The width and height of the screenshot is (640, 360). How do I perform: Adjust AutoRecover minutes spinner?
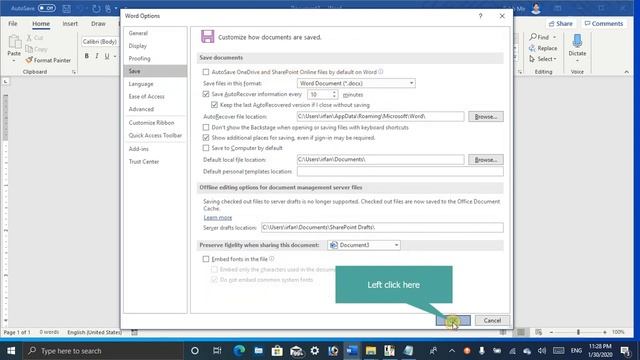[x=334, y=94]
